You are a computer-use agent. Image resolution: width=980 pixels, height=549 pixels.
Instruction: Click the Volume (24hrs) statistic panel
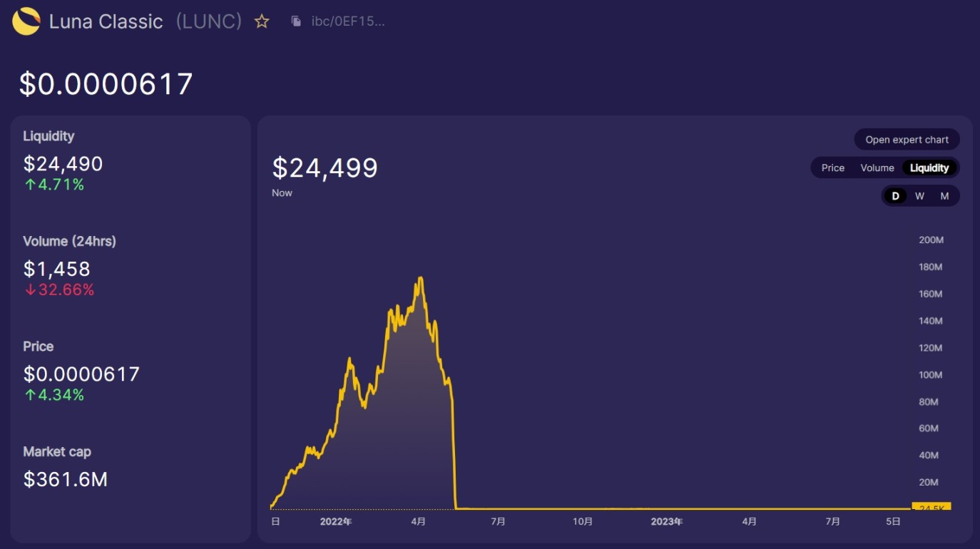click(70, 265)
